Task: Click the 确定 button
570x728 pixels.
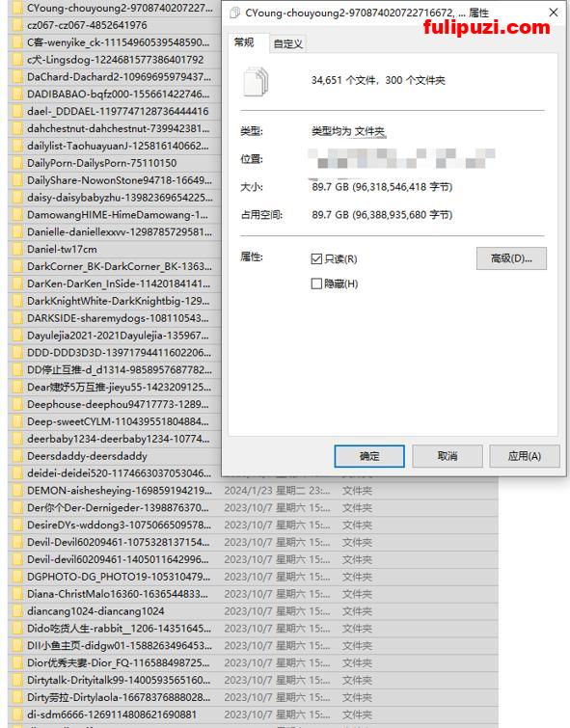Action: pos(369,456)
